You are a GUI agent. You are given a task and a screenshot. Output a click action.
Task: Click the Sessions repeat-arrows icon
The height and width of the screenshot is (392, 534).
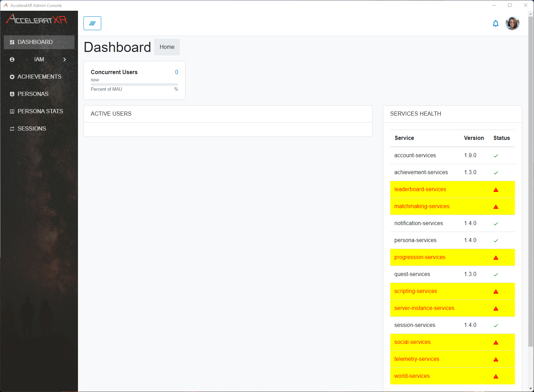[x=12, y=129]
